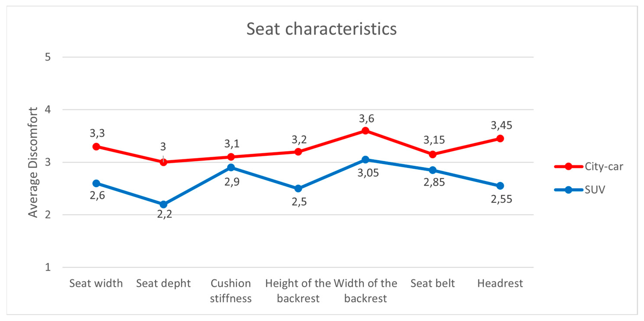Click City-car data point at Seat width
The height and width of the screenshot is (321, 644).
point(96,147)
